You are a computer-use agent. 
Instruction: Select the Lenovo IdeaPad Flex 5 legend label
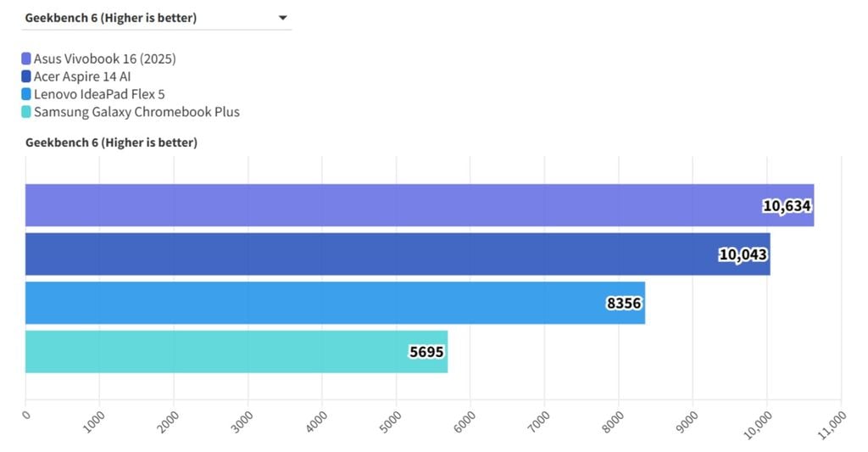tap(99, 94)
